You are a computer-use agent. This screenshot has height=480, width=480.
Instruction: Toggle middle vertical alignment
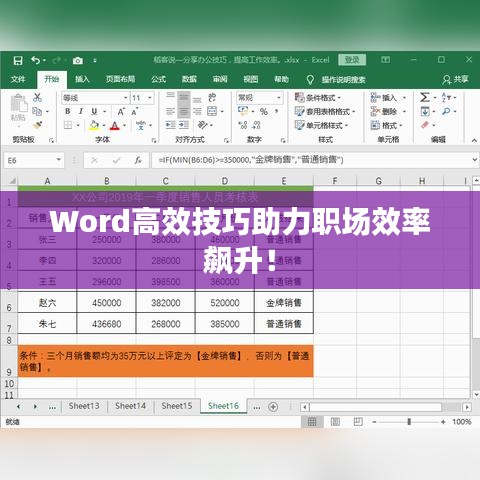tap(184, 97)
